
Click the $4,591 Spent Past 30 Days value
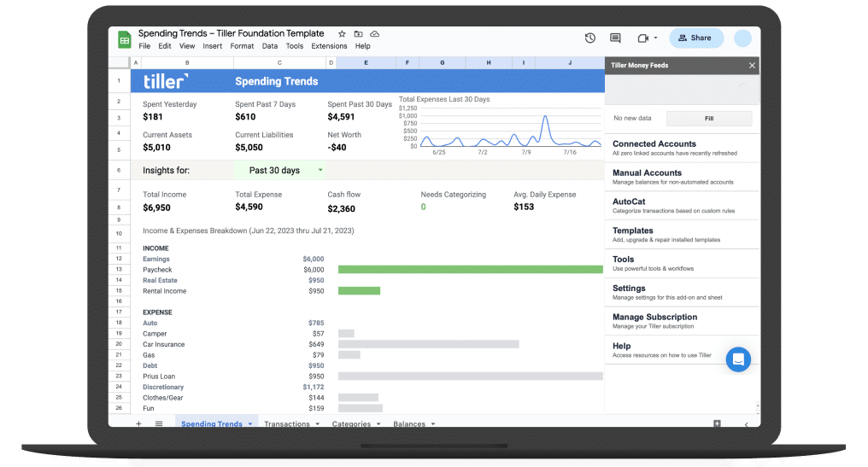click(341, 117)
